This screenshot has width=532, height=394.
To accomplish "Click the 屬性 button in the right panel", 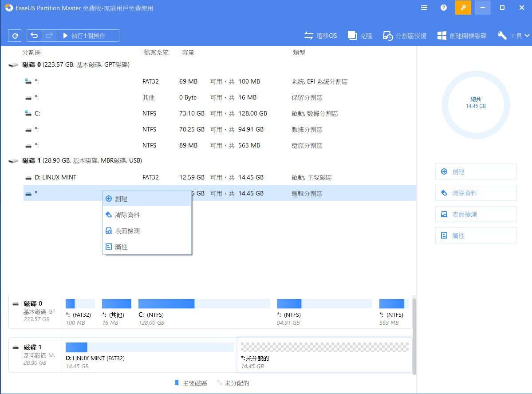I will (476, 236).
